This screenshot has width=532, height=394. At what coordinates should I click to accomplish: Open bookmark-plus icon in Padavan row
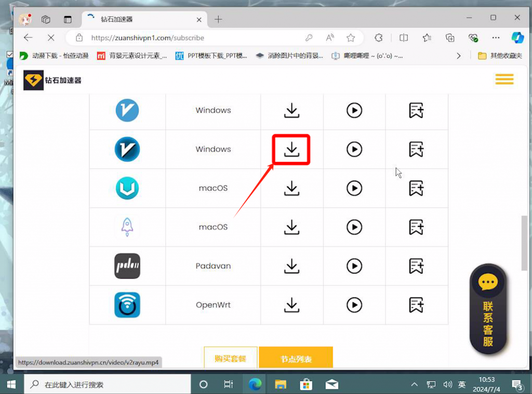[416, 266]
